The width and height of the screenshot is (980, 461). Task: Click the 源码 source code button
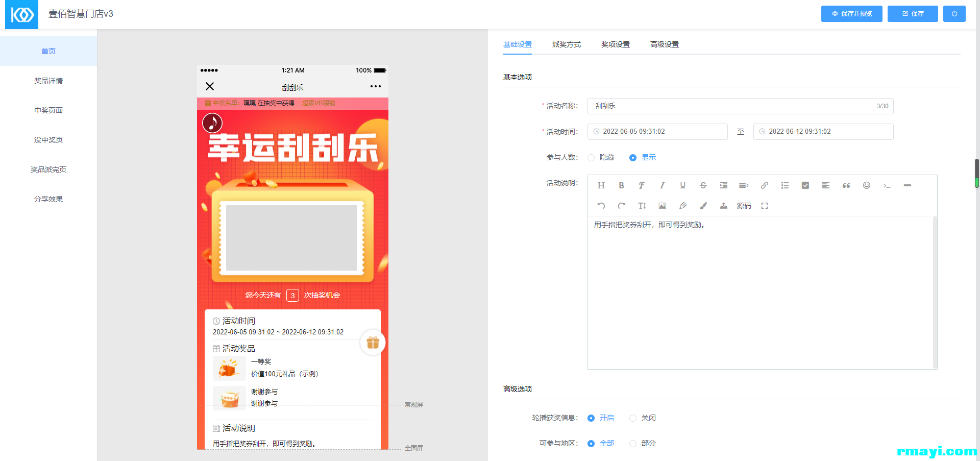tap(744, 206)
